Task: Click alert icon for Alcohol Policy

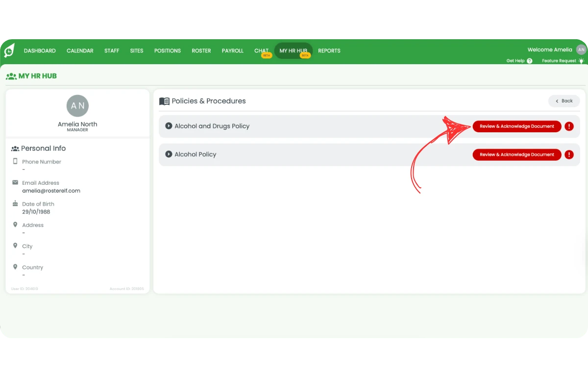Action: coord(569,155)
